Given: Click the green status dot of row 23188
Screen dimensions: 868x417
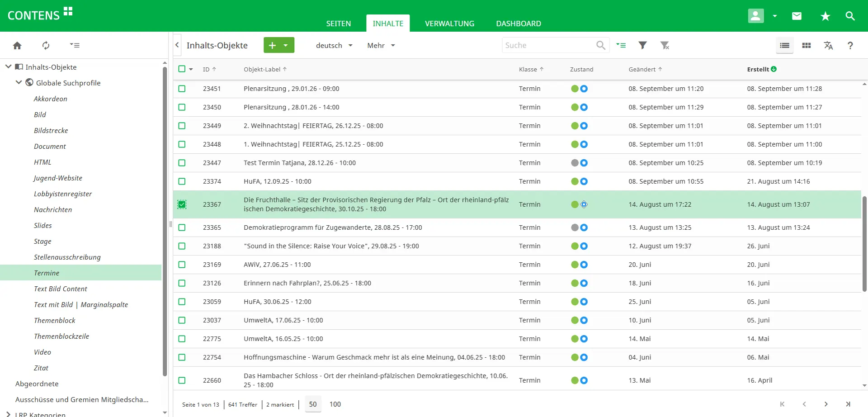Looking at the screenshot, I should pos(575,246).
